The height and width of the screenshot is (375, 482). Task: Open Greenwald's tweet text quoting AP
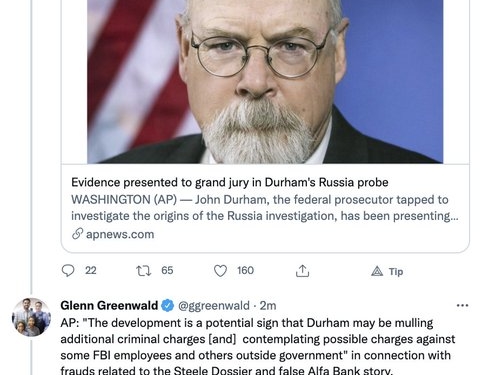point(258,347)
